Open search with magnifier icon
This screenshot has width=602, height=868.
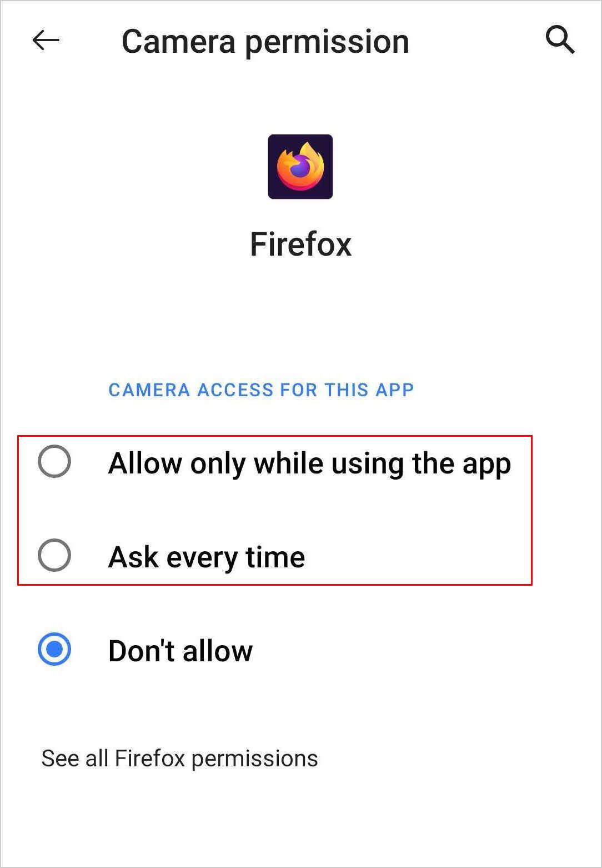560,40
